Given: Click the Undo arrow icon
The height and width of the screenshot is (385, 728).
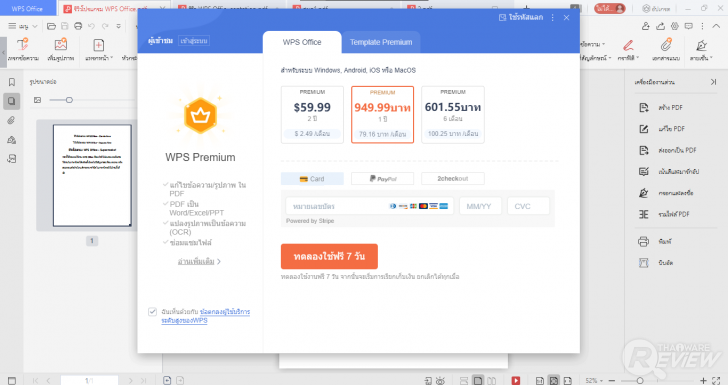Looking at the screenshot, I should click(91, 26).
